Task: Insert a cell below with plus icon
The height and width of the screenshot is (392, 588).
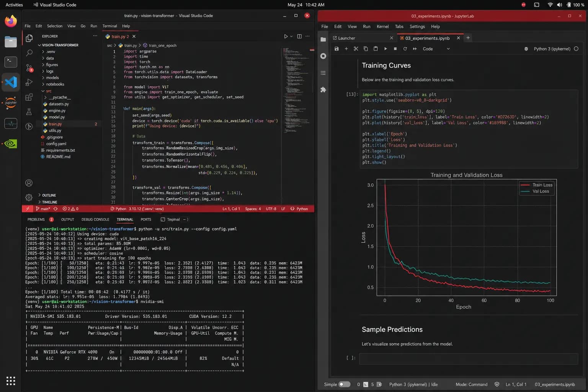Action: click(346, 49)
